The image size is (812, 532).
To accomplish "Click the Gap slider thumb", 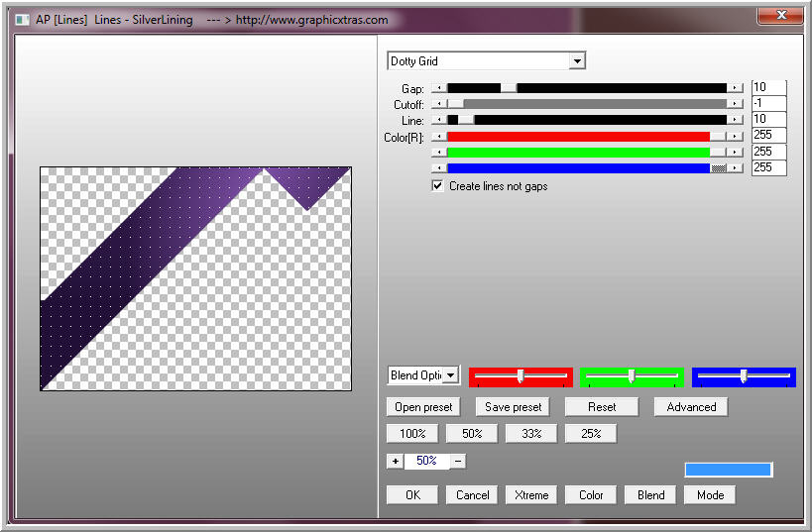I will pos(509,88).
